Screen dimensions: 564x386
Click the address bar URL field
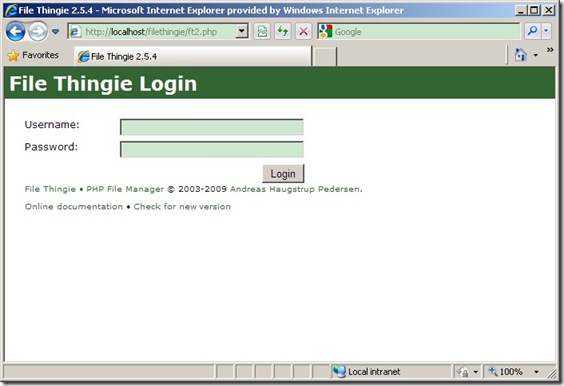(159, 32)
